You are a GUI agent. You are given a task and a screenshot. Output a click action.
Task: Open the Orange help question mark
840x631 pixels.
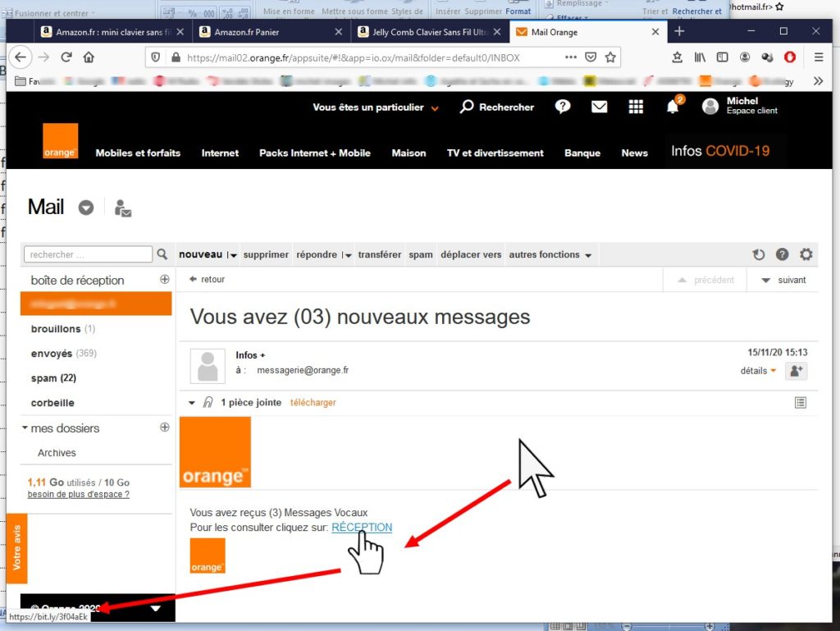(563, 107)
